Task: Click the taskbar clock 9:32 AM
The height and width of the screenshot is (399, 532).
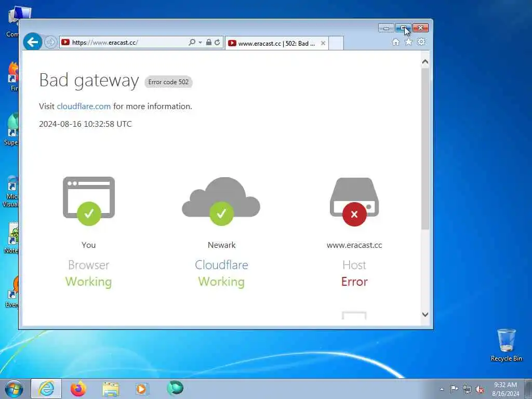Action: pyautogui.click(x=506, y=389)
